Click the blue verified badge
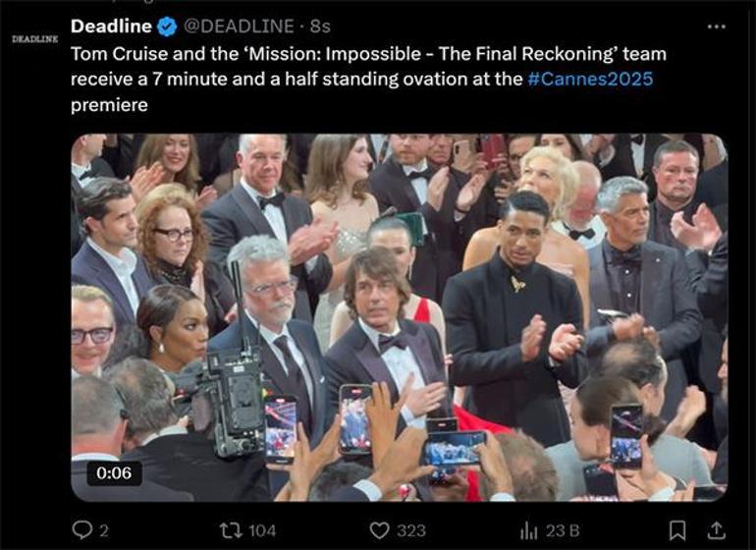The width and height of the screenshot is (756, 550). [166, 27]
